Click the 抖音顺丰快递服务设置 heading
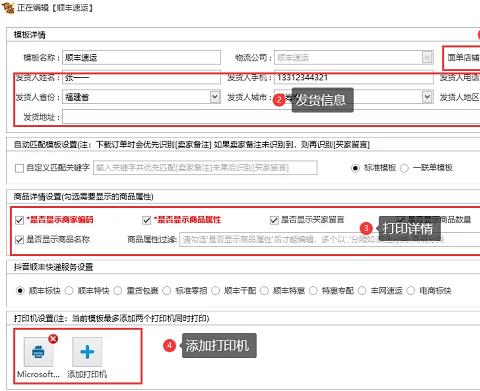 coord(53,267)
